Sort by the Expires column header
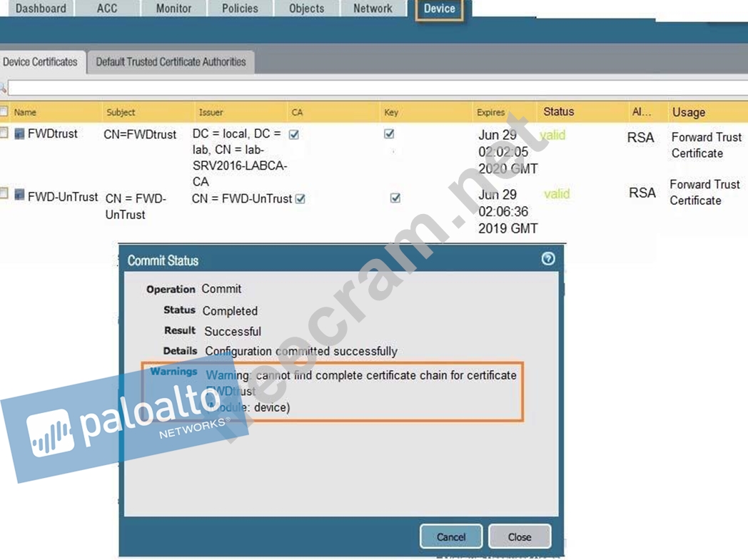Image resolution: width=748 pixels, height=560 pixels. click(490, 112)
